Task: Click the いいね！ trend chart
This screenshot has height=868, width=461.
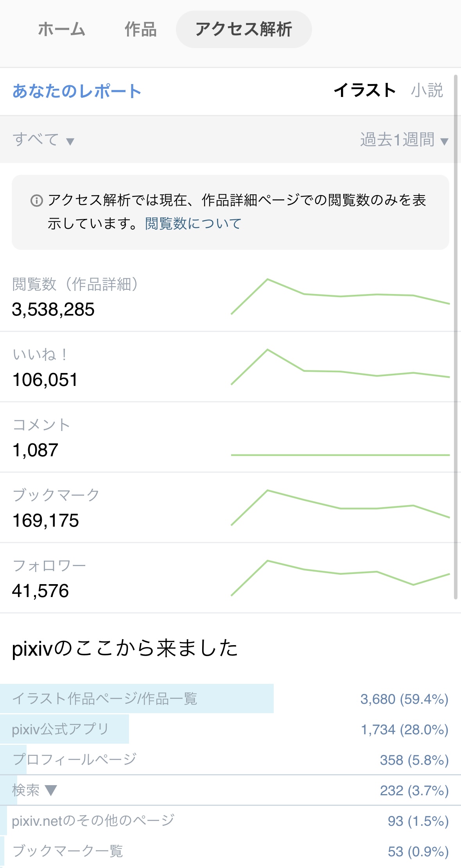Action: tap(340, 367)
